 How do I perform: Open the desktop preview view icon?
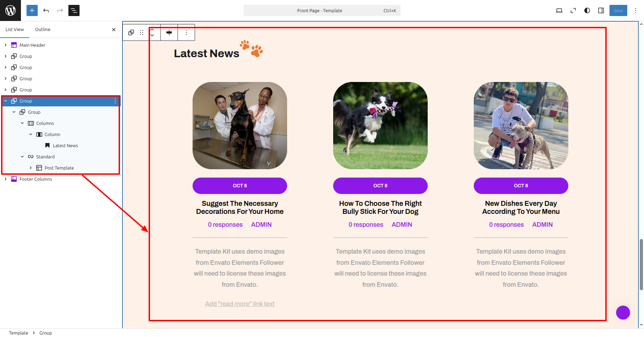[x=559, y=10]
